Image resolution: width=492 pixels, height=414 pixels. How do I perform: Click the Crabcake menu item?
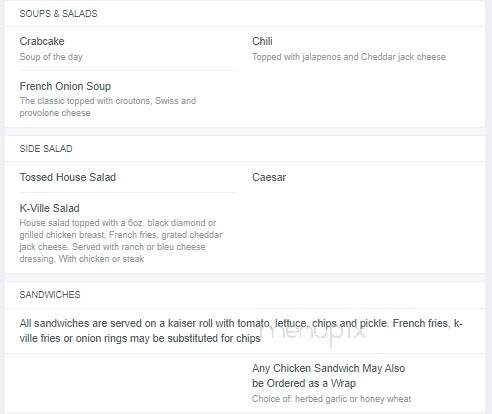(42, 41)
